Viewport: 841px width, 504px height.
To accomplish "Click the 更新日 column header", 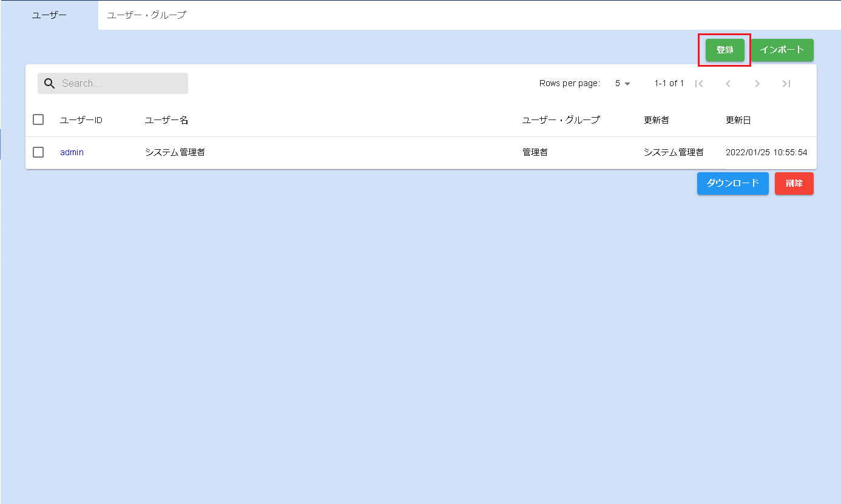I will [x=738, y=120].
